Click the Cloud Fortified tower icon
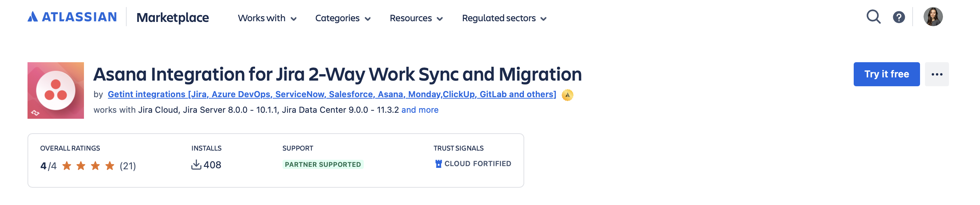Viewport: 980px width, 205px height. (438, 164)
